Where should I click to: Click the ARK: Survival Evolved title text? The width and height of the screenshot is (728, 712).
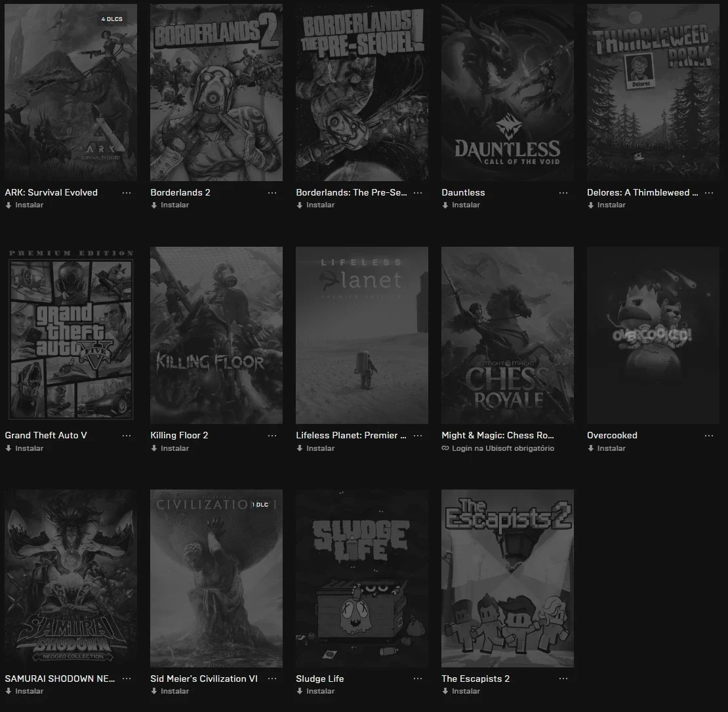pos(51,192)
